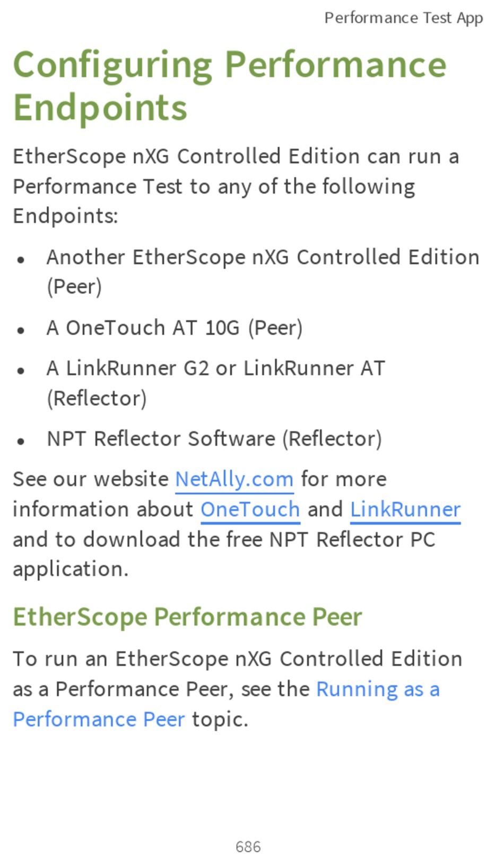Click the first bullet point marker
504x864 pixels.
click(21, 260)
